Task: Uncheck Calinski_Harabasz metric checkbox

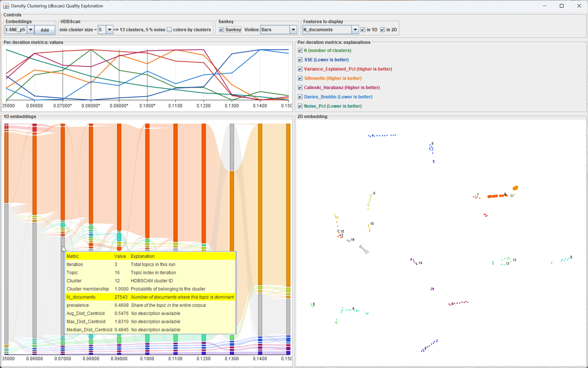Action: pos(300,87)
